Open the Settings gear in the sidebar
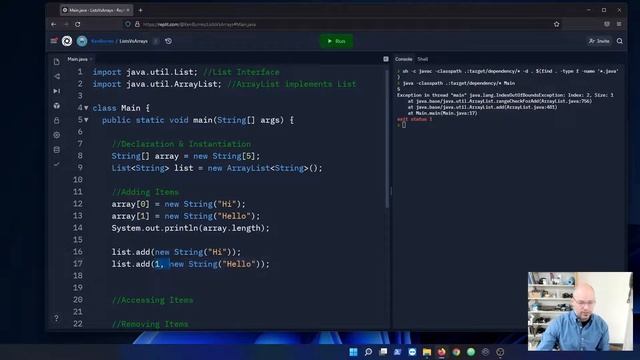 tap(56, 135)
